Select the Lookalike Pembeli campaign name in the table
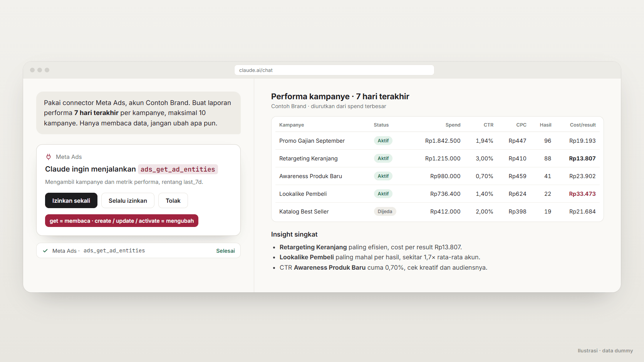The image size is (644, 362). click(303, 194)
